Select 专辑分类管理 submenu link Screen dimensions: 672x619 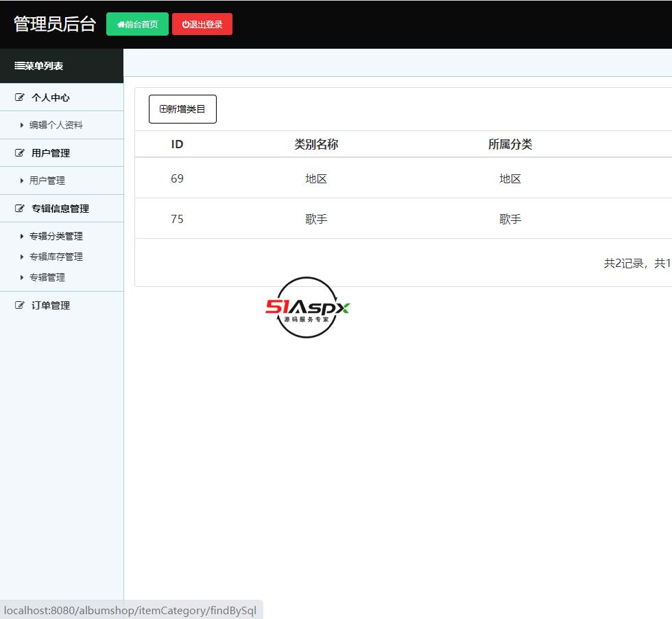56,236
